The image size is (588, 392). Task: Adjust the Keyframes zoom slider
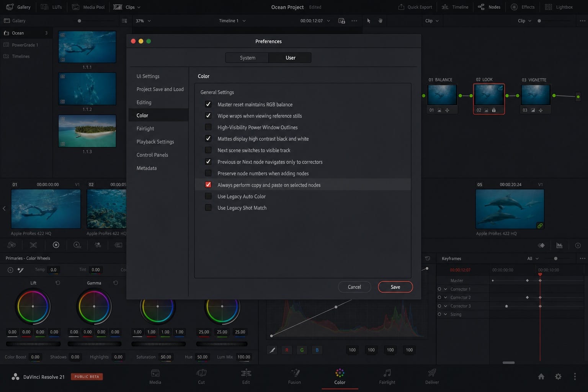[556, 258]
